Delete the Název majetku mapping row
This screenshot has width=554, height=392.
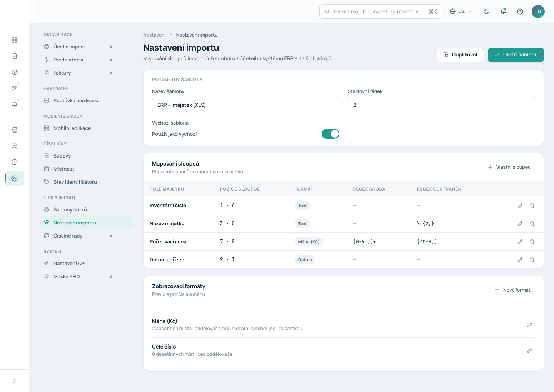[532, 224]
